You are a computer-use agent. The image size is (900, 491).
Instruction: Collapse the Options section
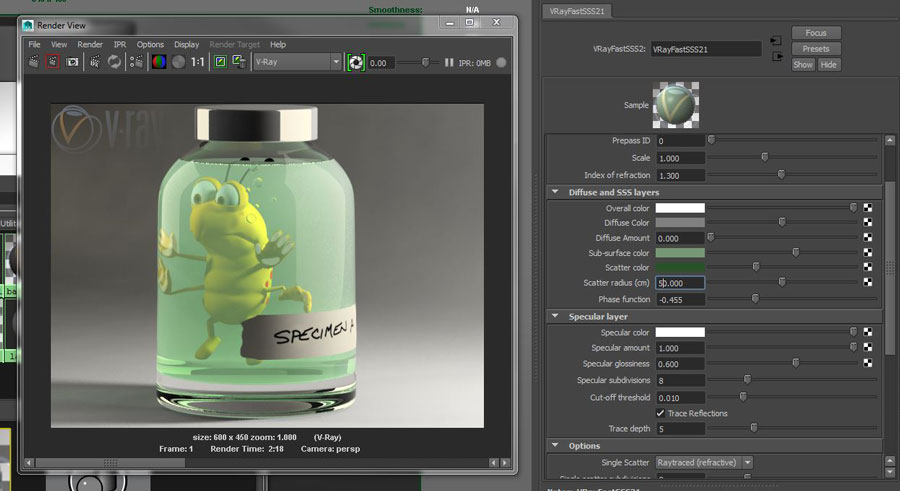(555, 445)
